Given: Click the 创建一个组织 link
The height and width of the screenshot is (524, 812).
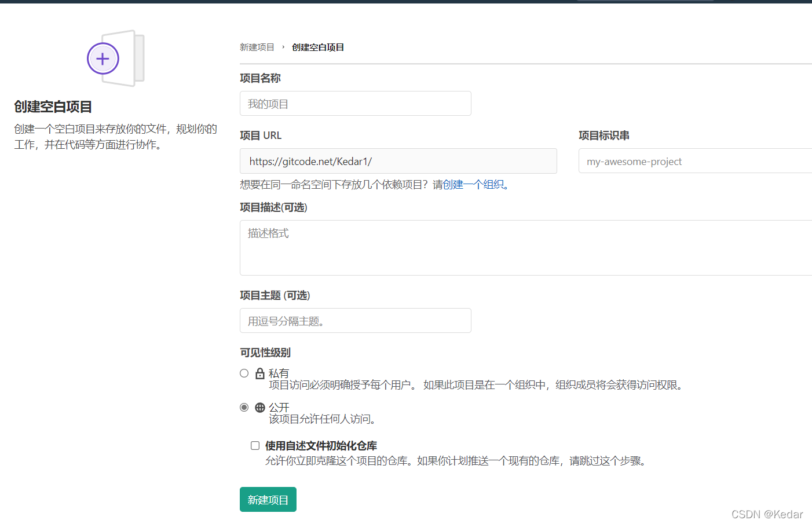Looking at the screenshot, I should coord(472,184).
